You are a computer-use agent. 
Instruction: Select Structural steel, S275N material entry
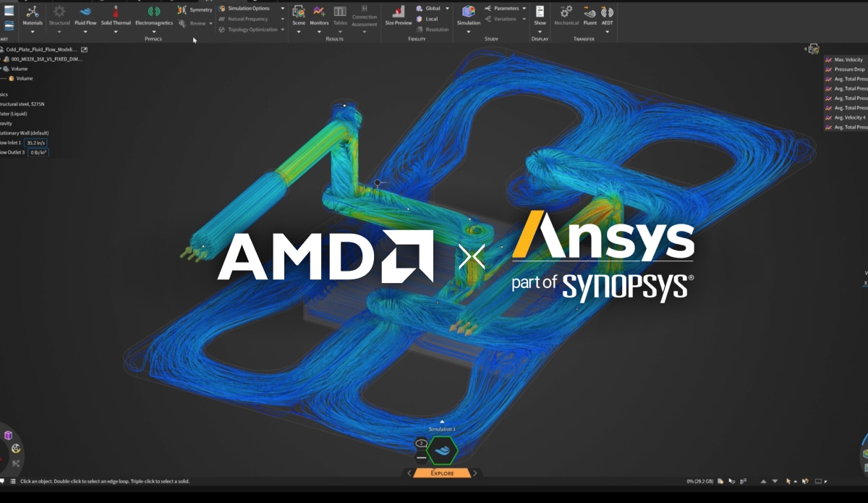[22, 104]
